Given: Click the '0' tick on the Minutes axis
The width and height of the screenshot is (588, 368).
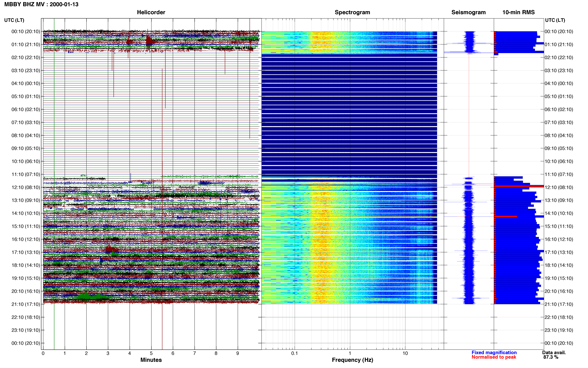Looking at the screenshot, I should [x=43, y=353].
